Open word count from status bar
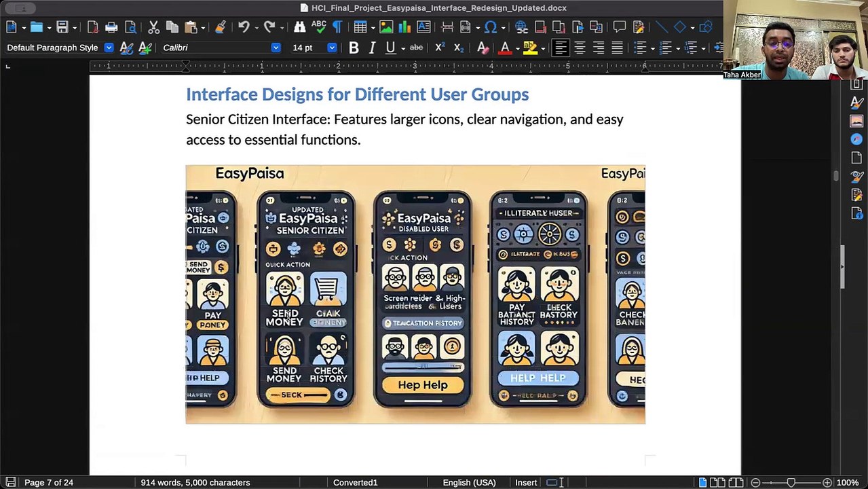This screenshot has width=868, height=489. point(195,482)
